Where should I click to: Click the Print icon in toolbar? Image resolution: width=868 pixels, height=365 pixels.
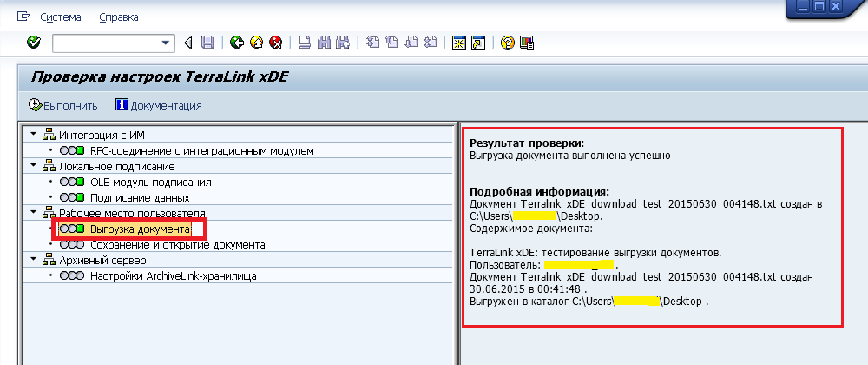pos(305,43)
